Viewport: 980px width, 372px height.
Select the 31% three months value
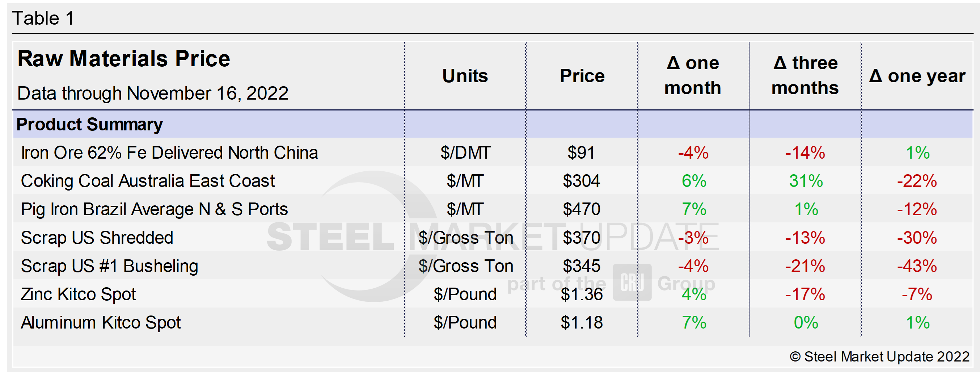pos(806,181)
